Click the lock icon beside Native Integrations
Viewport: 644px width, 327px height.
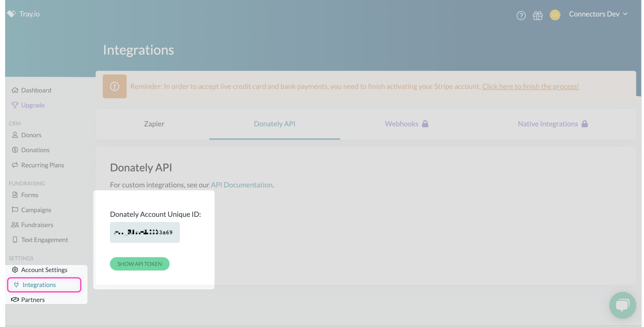(585, 124)
